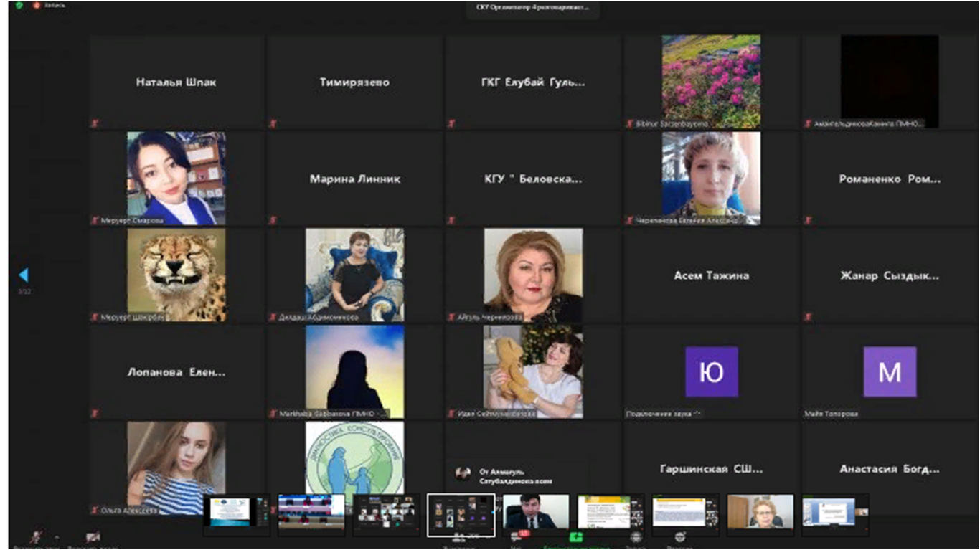Open the Reactions smiley icon
Viewport: 980px width, 550px height.
(x=680, y=536)
